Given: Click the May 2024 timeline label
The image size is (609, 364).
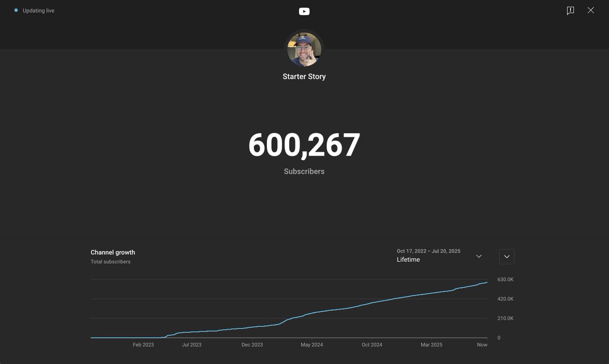Looking at the screenshot, I should click(x=312, y=345).
